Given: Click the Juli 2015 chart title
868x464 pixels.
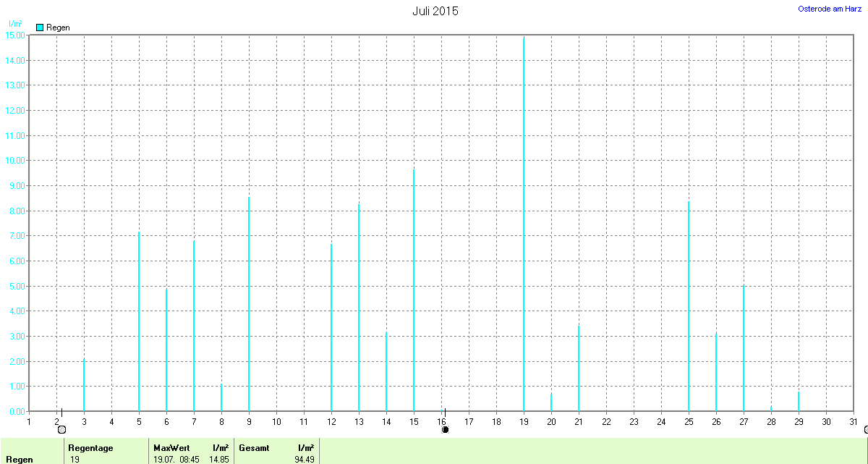Looking at the screenshot, I should click(x=435, y=11).
